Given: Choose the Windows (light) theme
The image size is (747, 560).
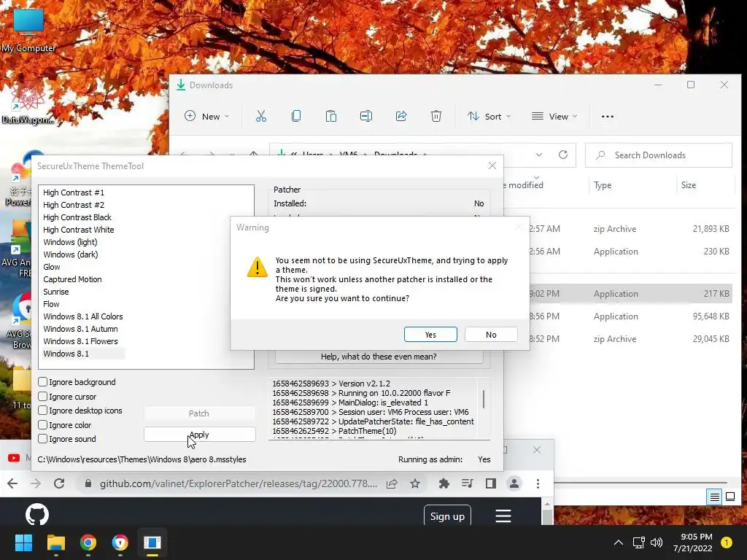Looking at the screenshot, I should (x=70, y=242).
